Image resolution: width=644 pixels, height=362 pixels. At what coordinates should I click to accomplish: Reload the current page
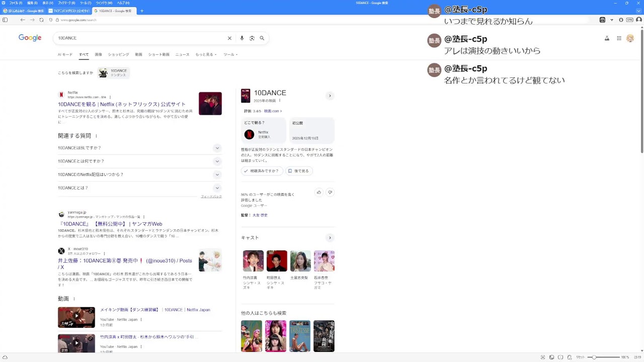[41, 20]
